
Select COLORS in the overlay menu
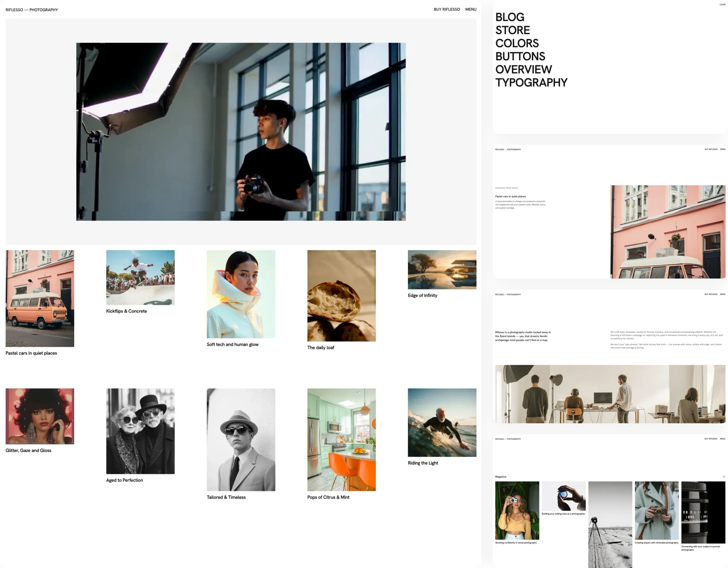point(517,43)
